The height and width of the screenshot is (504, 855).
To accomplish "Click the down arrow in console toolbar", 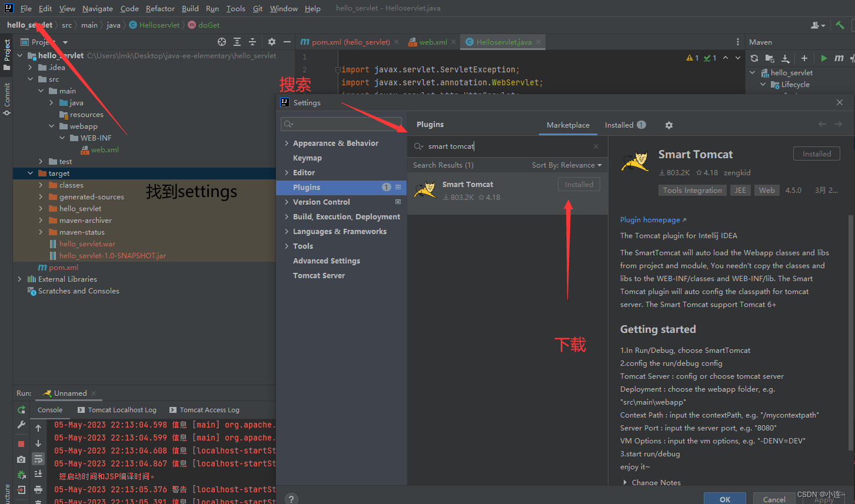I will coord(38,443).
